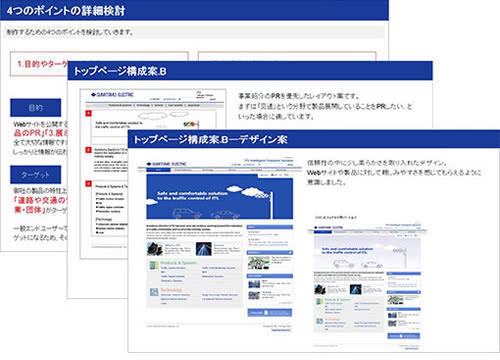Click the highway night photo thumbnail
500x360 pixels.
[x=204, y=249]
